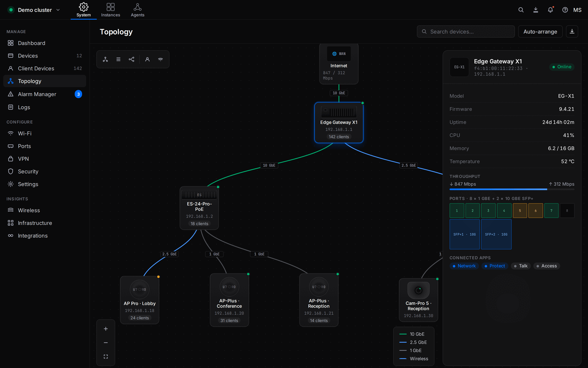The image size is (588, 368).
Task: Switch to the Instances tab
Action: (x=110, y=10)
